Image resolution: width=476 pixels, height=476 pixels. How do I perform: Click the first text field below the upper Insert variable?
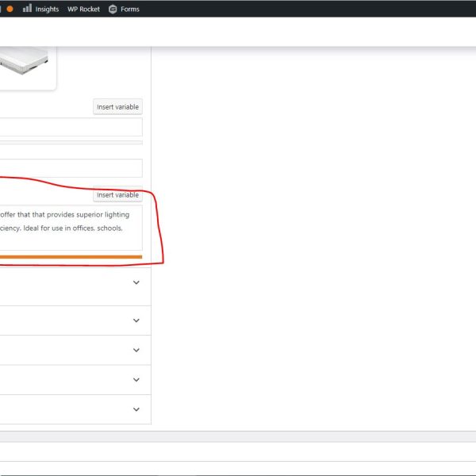coord(71,127)
